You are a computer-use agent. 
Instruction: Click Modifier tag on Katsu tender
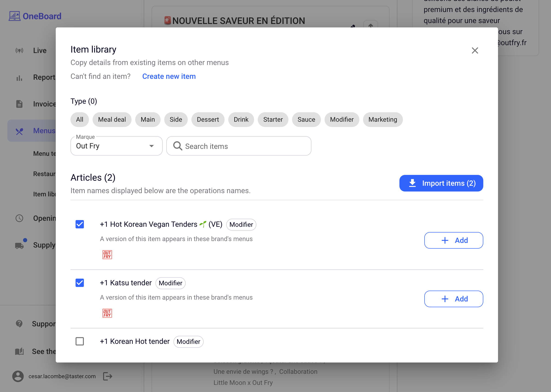[x=170, y=283]
